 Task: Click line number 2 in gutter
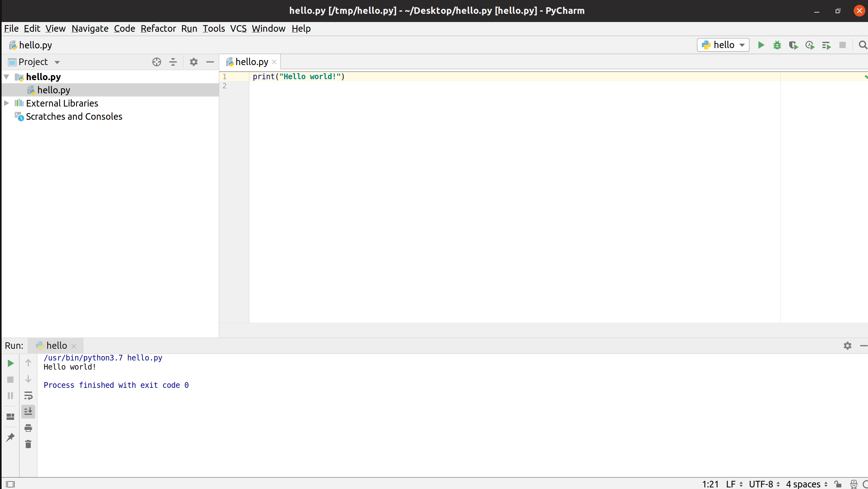(x=225, y=86)
